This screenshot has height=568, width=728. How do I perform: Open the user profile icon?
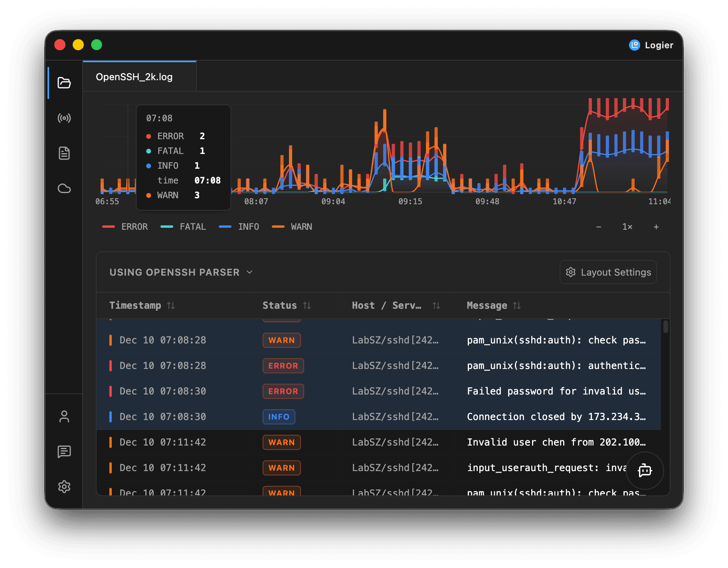click(x=64, y=416)
